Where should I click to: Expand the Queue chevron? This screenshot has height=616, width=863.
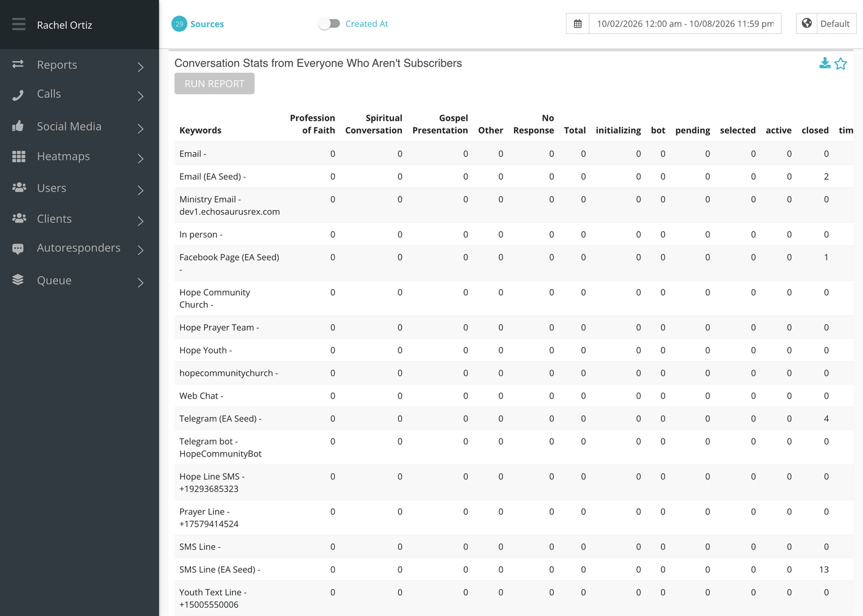141,282
